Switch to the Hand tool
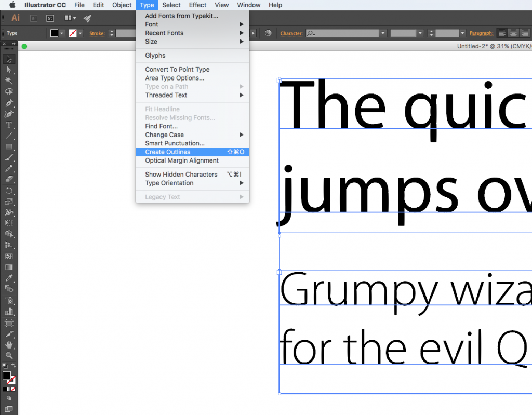Viewport: 532px width, 415px height. (x=9, y=345)
